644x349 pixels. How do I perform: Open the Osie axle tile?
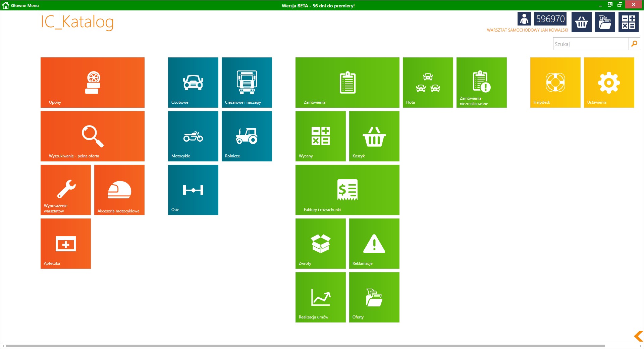[x=193, y=190]
